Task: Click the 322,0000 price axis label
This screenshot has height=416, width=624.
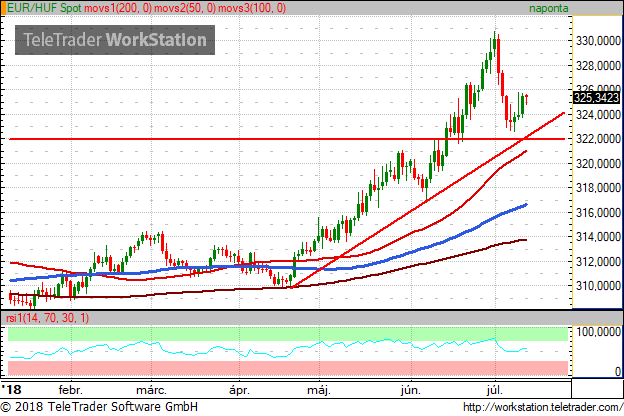Action: pos(598,139)
